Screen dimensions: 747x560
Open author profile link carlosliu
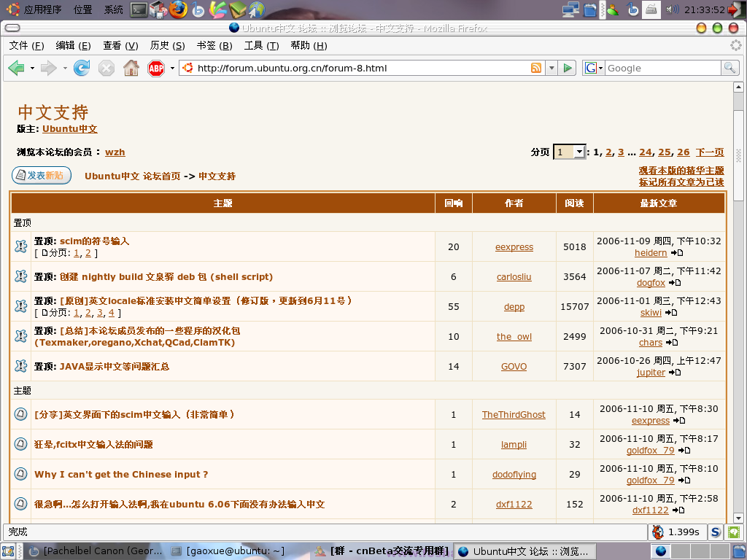(x=514, y=277)
